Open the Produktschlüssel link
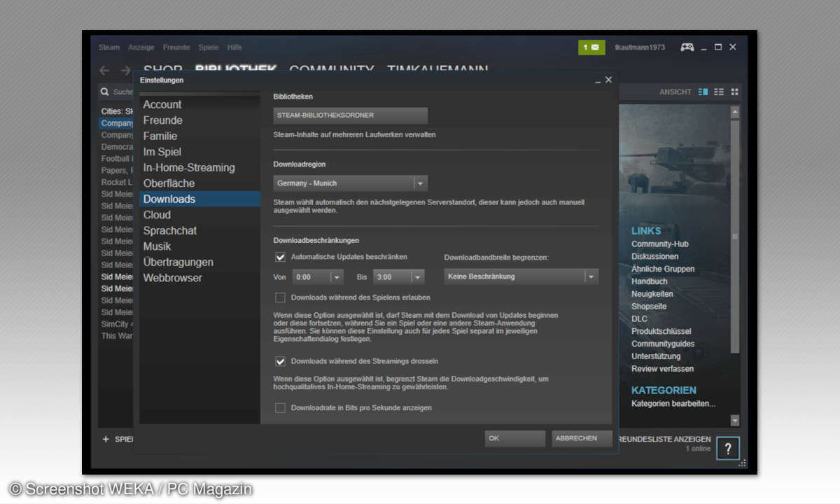 click(661, 332)
